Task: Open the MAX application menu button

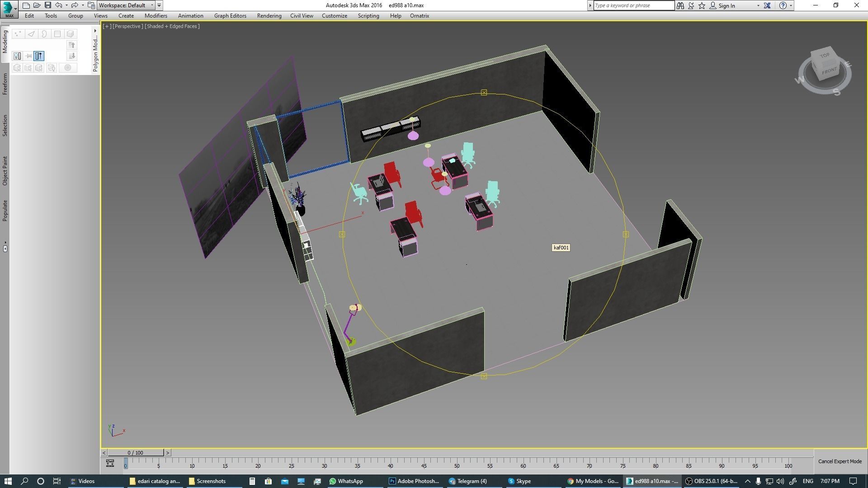Action: pos(9,9)
